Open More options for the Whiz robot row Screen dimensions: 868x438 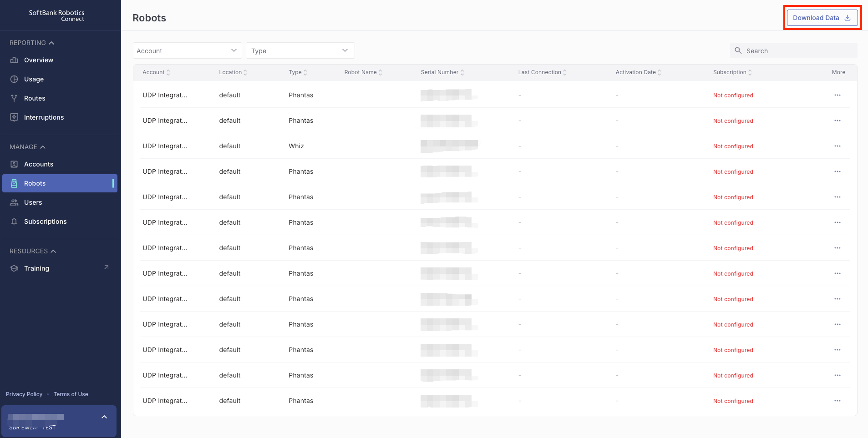838,146
